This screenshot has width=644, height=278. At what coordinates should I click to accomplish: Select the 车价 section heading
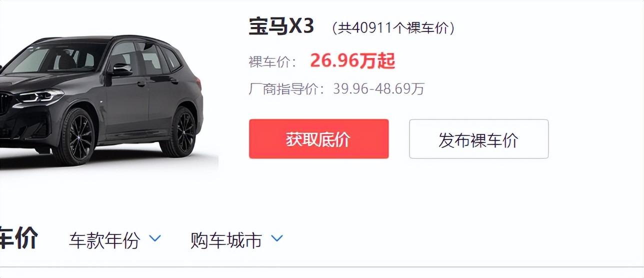(19, 238)
